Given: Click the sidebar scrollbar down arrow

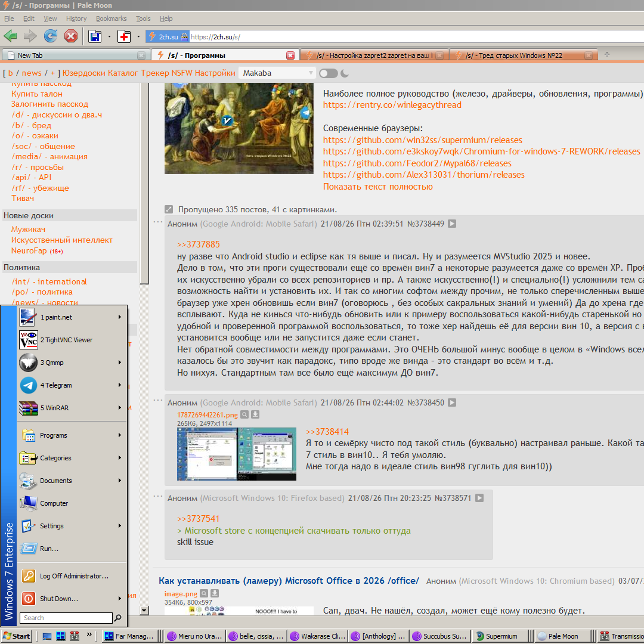Looking at the screenshot, I should pyautogui.click(x=144, y=611).
